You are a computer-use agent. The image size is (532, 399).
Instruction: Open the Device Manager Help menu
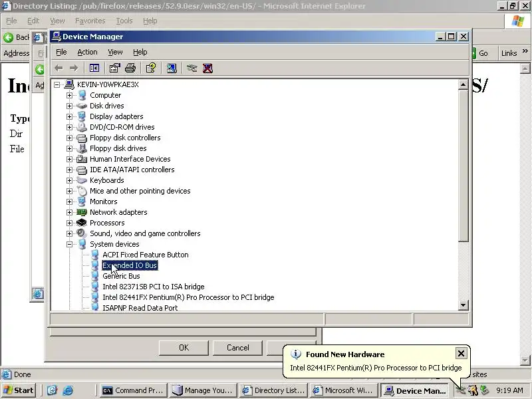point(140,52)
